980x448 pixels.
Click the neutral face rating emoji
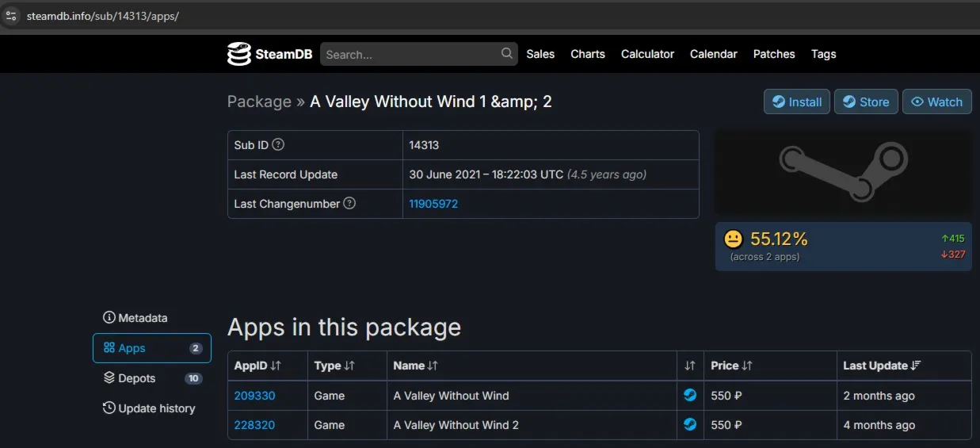(734, 239)
